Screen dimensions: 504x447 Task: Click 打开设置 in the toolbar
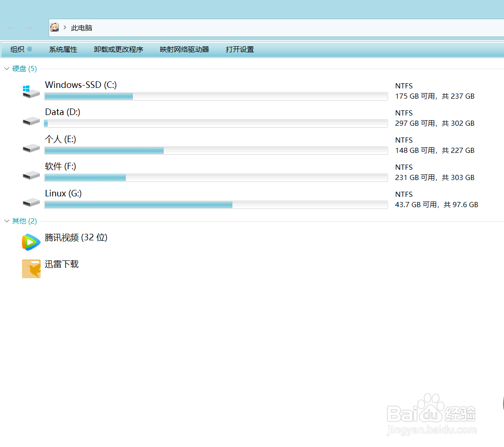click(240, 50)
